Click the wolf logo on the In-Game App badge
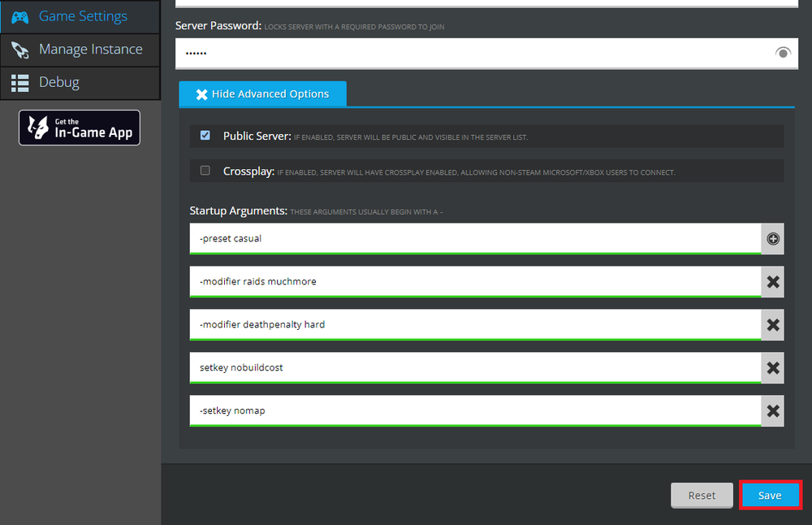This screenshot has width=812, height=525. coord(37,128)
